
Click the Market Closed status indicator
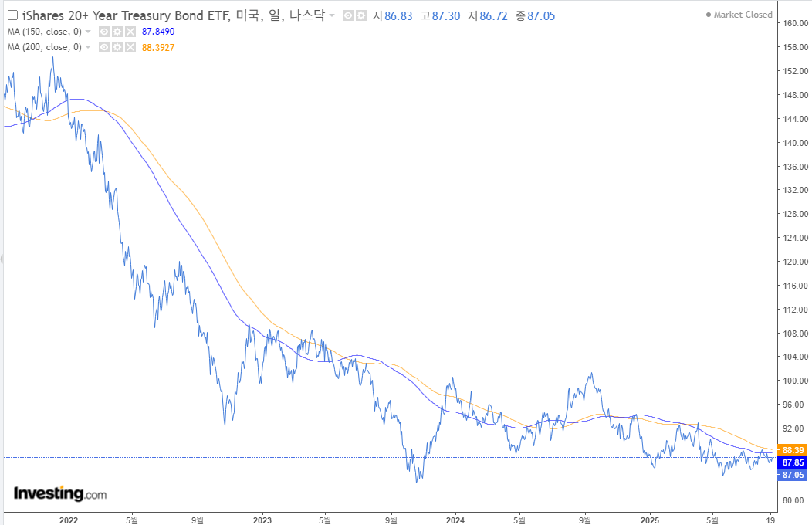pos(739,15)
